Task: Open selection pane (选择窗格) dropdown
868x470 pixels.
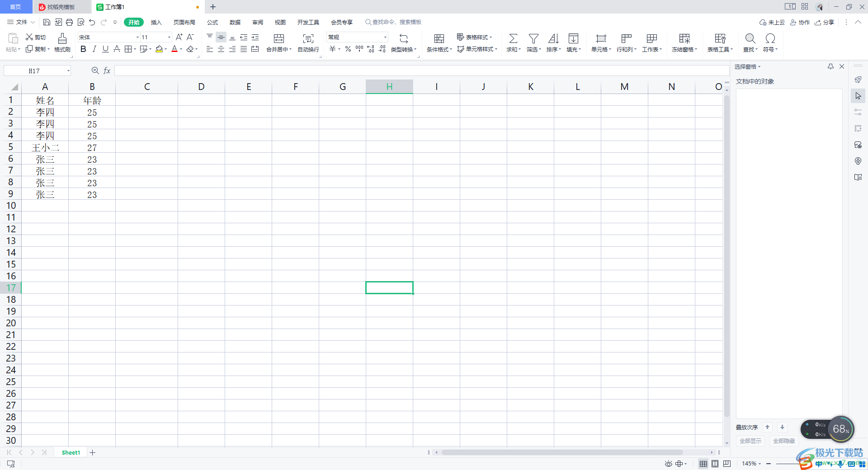Action: pos(747,66)
